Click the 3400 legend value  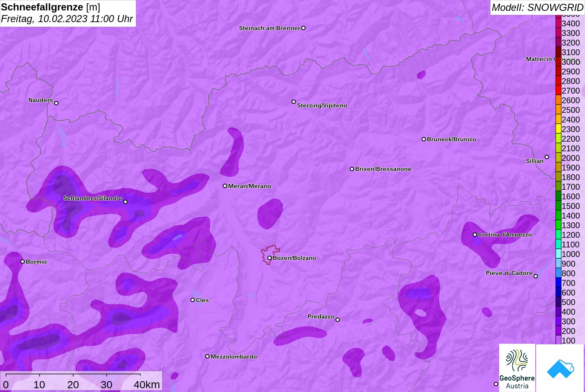tap(571, 23)
